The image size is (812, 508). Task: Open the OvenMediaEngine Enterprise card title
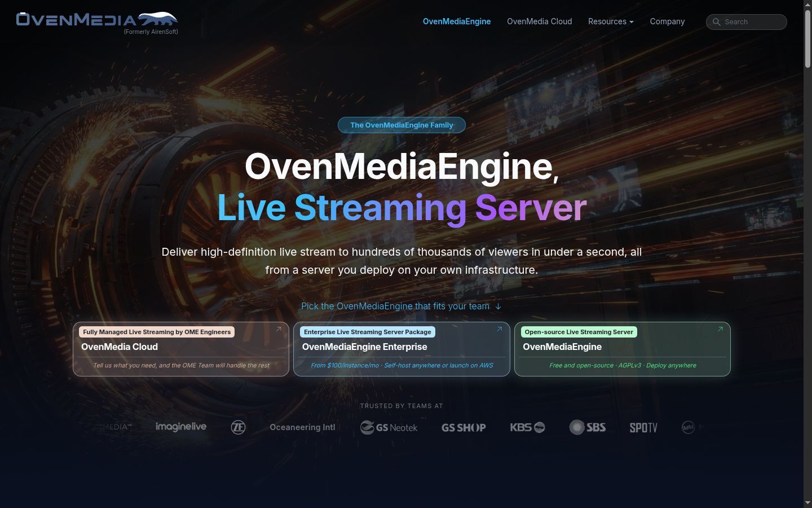pos(365,347)
